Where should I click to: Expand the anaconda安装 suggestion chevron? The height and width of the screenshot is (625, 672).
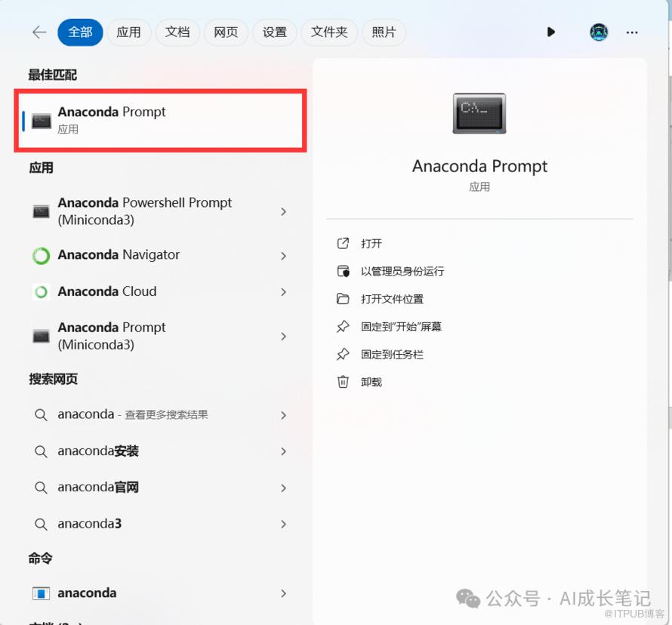pos(283,451)
